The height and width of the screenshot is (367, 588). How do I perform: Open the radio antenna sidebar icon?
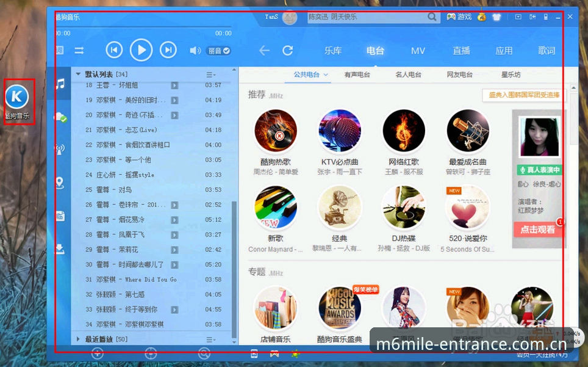click(60, 150)
